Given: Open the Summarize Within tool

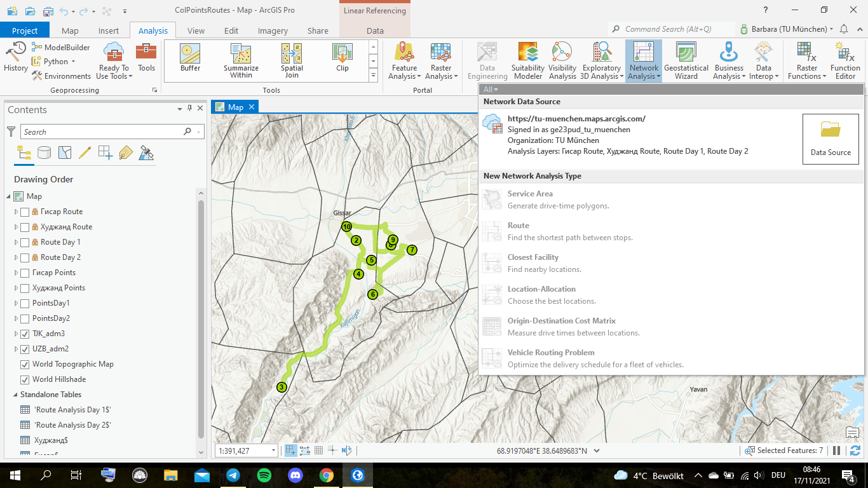Looking at the screenshot, I should coord(241,61).
